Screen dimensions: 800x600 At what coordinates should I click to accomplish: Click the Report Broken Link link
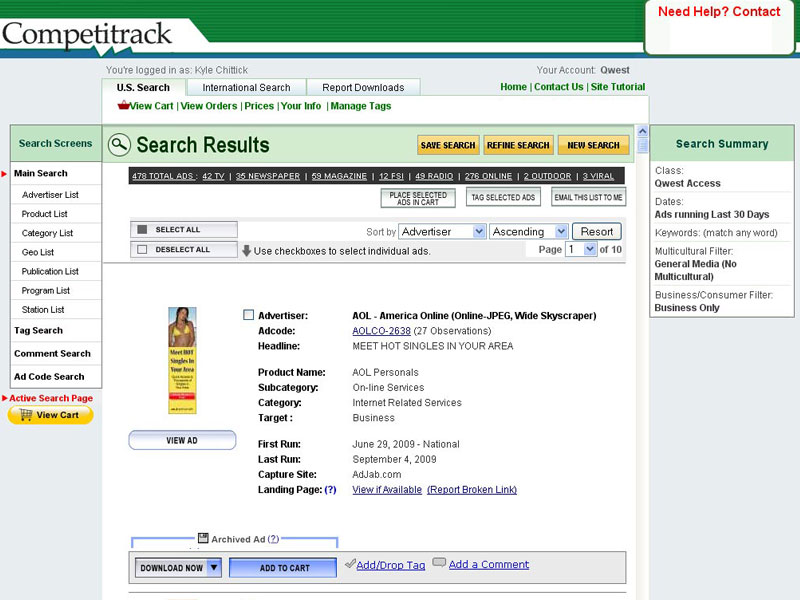[472, 489]
